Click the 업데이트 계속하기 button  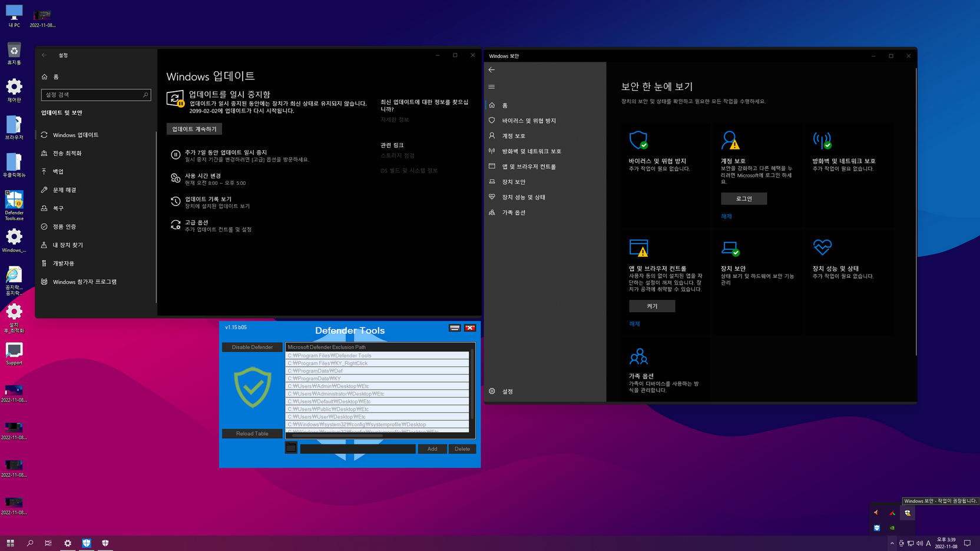pos(194,129)
